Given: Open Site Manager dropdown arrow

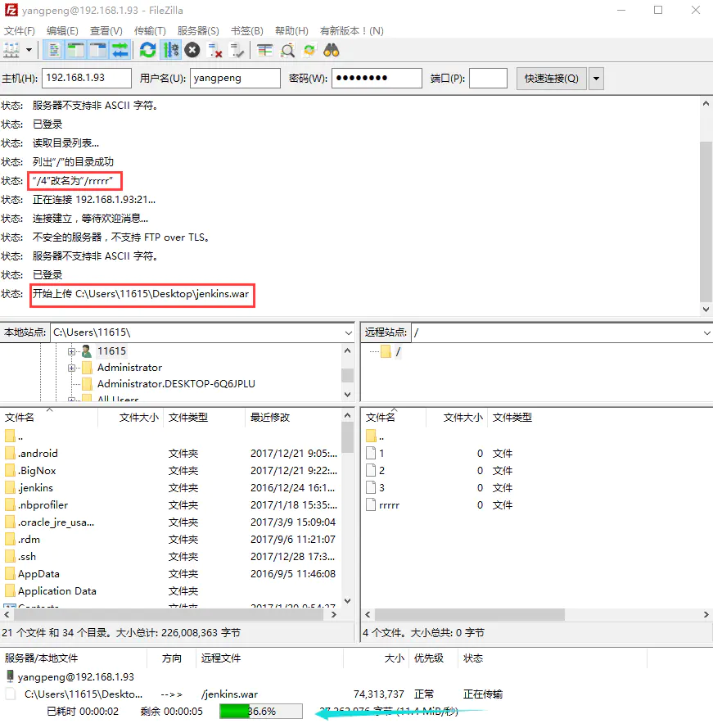Looking at the screenshot, I should click(x=29, y=50).
